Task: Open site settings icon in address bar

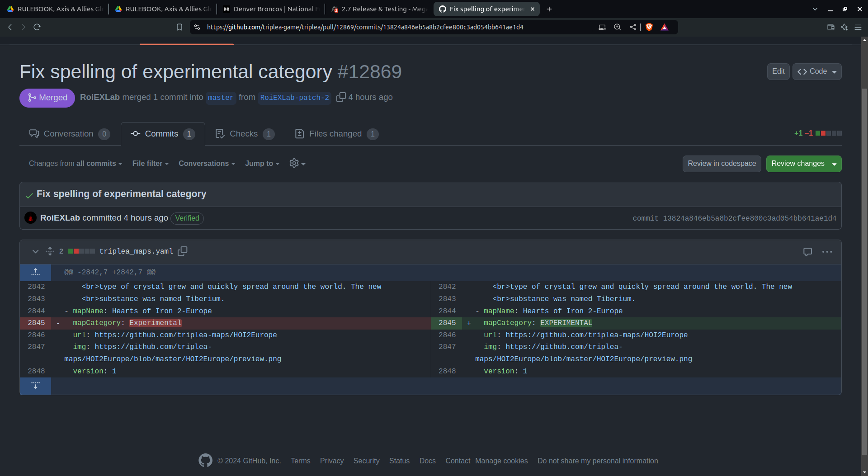Action: tap(197, 27)
